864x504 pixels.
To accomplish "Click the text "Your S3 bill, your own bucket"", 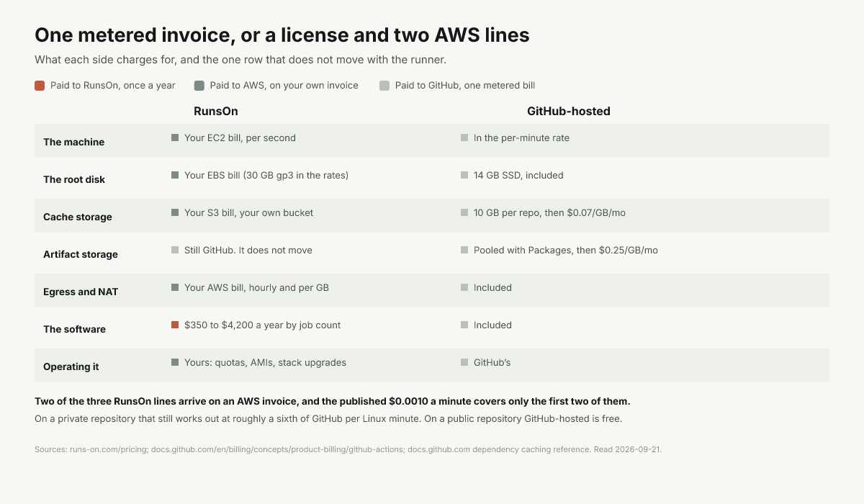I will click(248, 212).
